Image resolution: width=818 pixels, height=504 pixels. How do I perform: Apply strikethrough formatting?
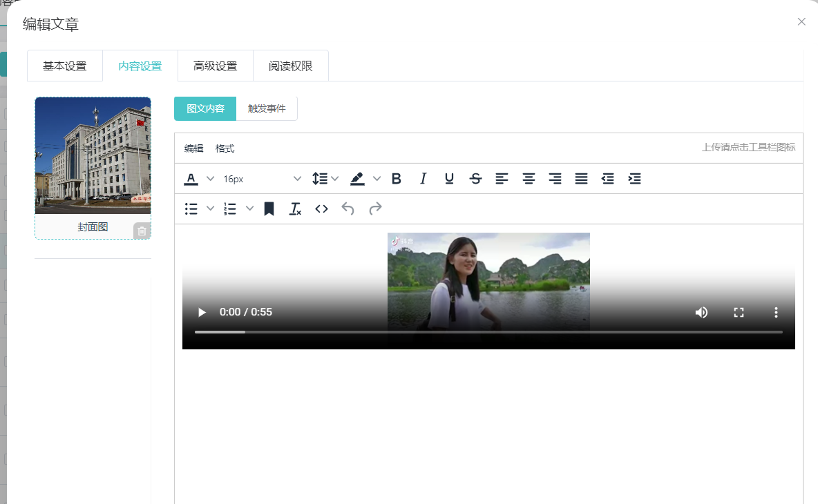pyautogui.click(x=475, y=178)
